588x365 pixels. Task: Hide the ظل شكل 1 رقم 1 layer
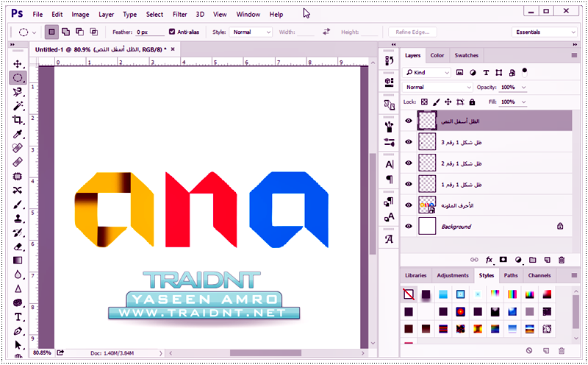click(409, 185)
